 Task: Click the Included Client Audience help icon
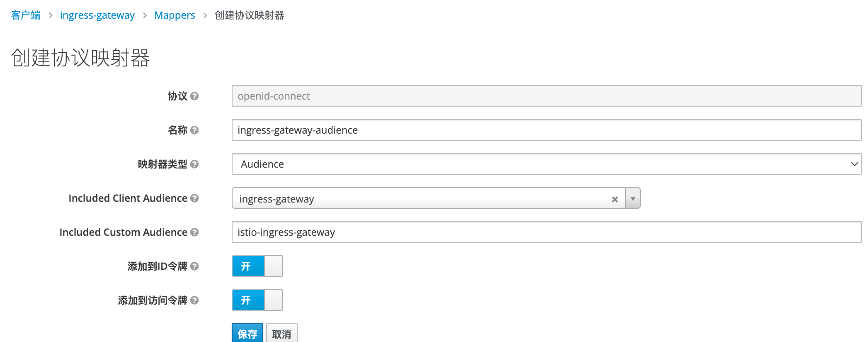pyautogui.click(x=194, y=198)
